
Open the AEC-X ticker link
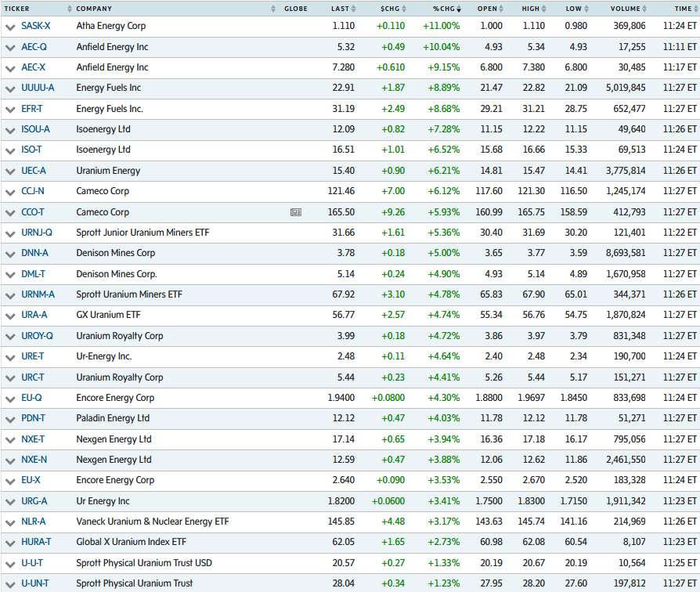click(34, 67)
